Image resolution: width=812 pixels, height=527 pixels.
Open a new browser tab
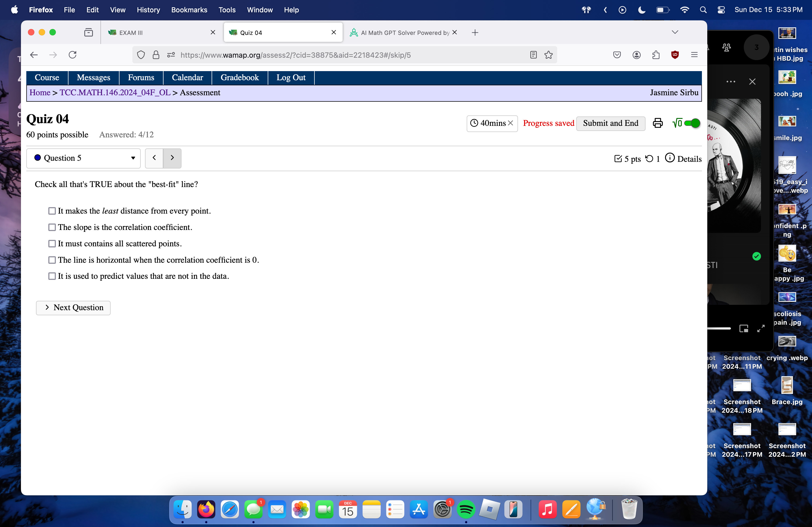[475, 33]
